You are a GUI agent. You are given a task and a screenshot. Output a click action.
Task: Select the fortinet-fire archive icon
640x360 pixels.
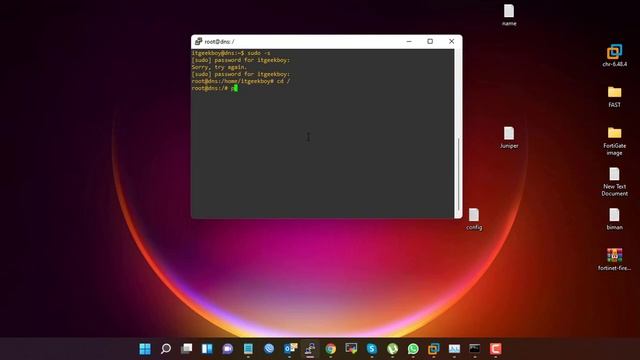coord(614,260)
